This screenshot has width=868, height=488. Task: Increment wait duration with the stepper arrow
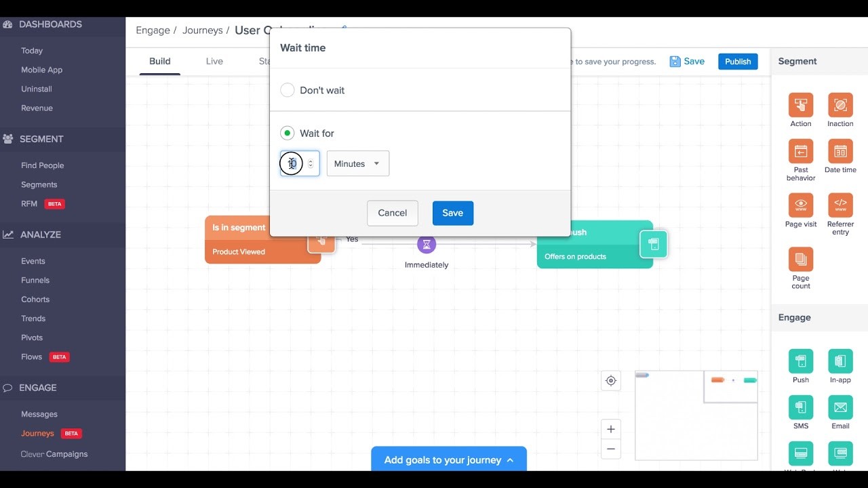click(x=310, y=161)
